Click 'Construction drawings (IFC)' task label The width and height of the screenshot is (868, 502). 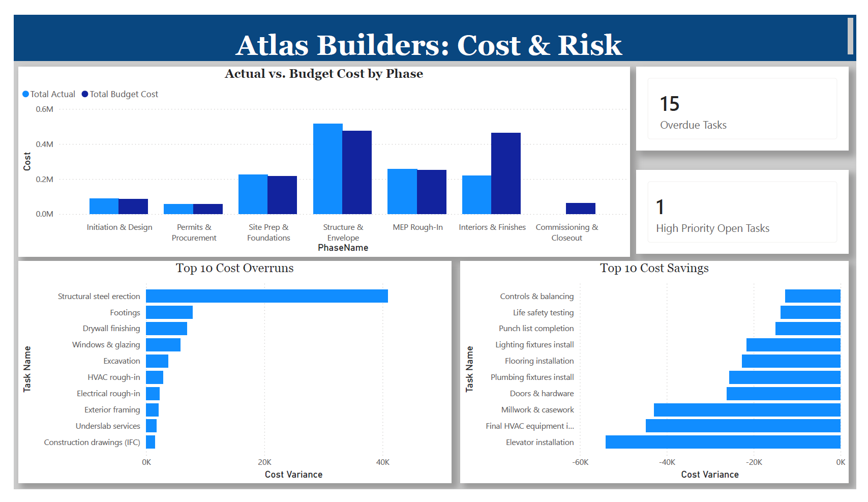[x=92, y=442]
